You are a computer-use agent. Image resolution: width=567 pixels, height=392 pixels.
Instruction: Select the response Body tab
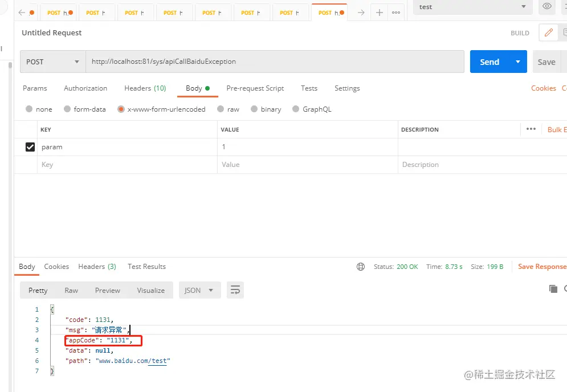click(27, 267)
